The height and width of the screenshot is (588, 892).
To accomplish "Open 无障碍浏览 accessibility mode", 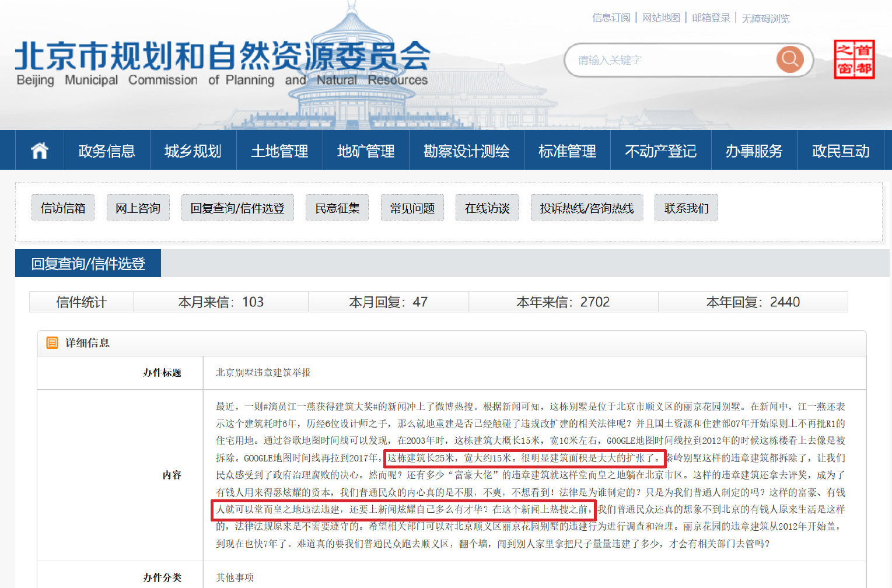I will point(765,18).
